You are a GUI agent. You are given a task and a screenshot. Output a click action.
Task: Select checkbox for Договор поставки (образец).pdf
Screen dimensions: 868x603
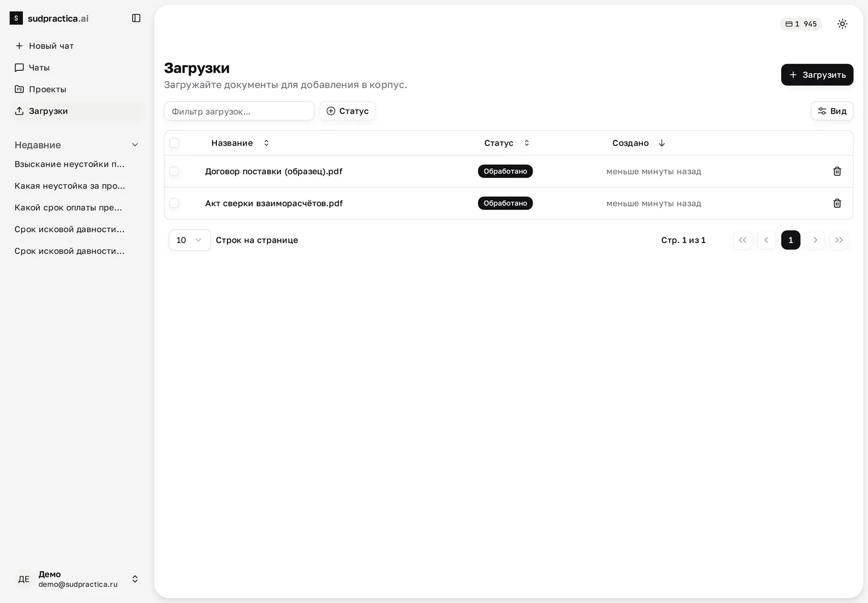click(174, 171)
